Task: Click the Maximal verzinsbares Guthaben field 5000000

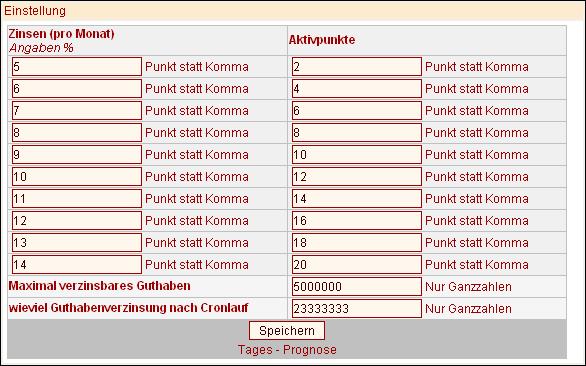Action: (357, 287)
